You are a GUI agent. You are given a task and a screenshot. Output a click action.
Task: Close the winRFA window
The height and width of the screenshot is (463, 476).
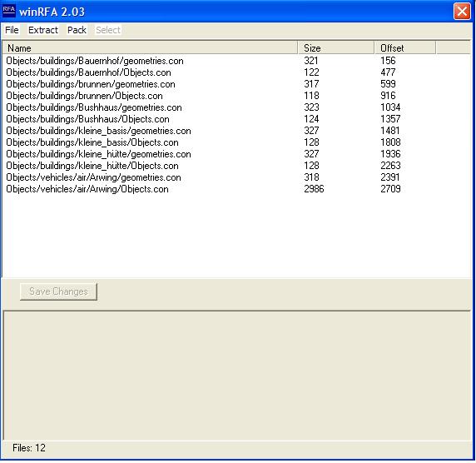462,12
